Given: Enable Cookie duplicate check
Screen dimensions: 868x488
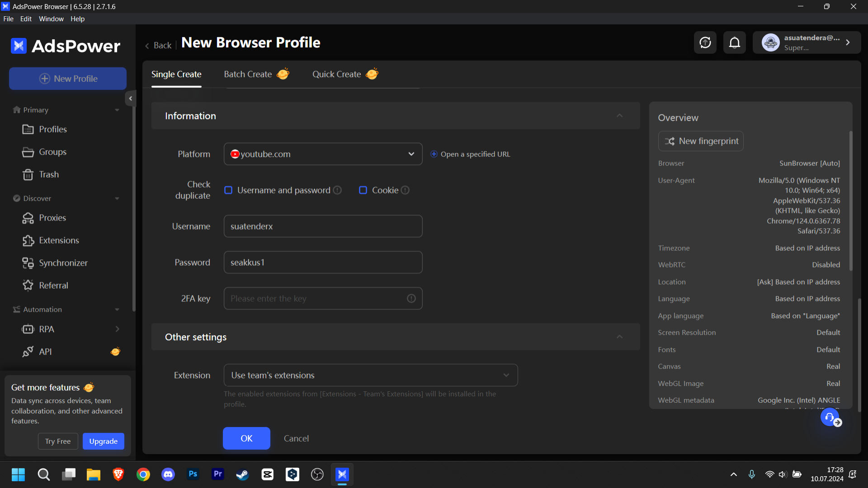Looking at the screenshot, I should tap(363, 190).
